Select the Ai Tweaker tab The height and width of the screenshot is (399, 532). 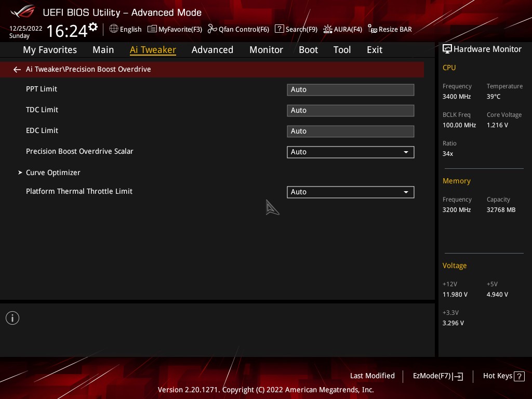[x=153, y=50]
